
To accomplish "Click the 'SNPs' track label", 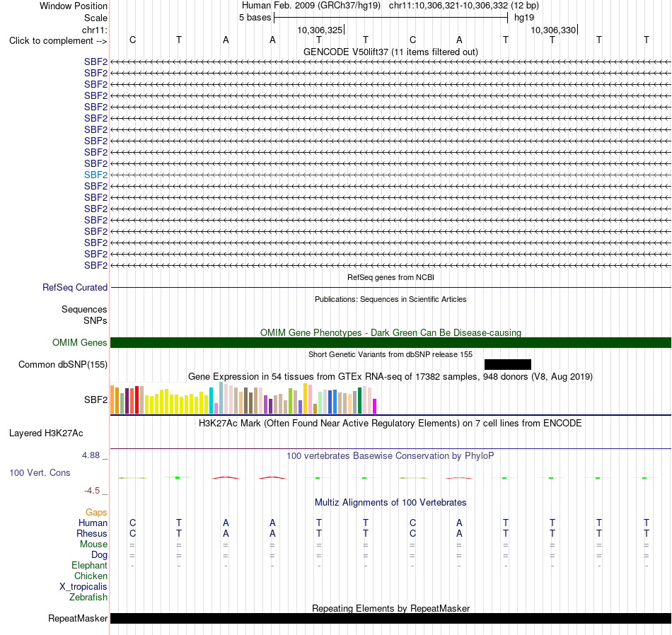I will click(95, 320).
